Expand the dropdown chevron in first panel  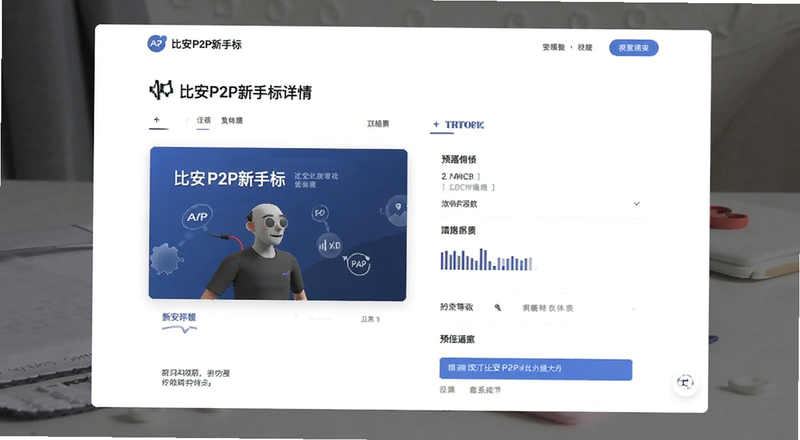[x=637, y=204]
